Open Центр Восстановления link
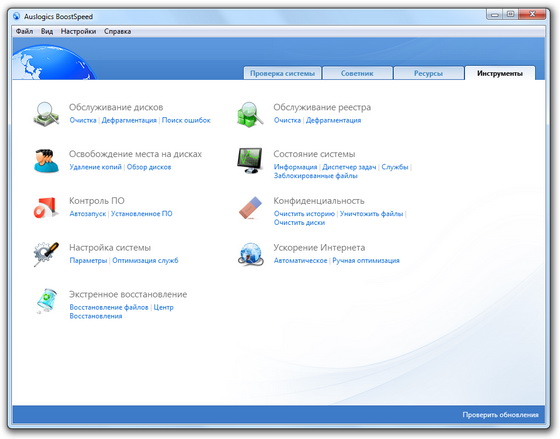Screen dimensions: 560x439 [121, 311]
